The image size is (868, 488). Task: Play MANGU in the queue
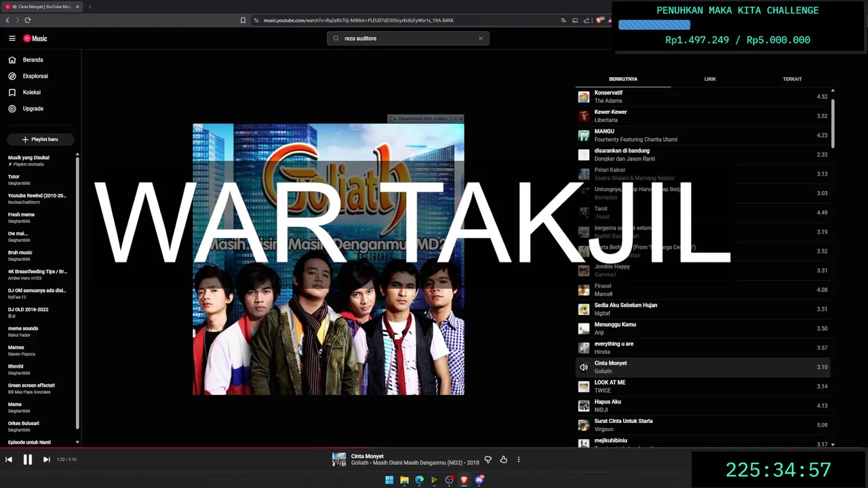coord(703,136)
